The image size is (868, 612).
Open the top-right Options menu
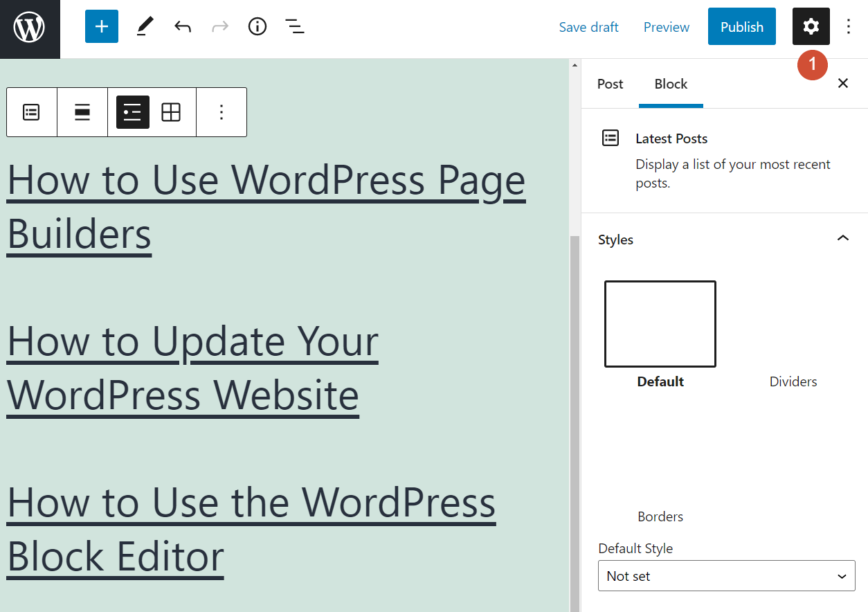849,27
